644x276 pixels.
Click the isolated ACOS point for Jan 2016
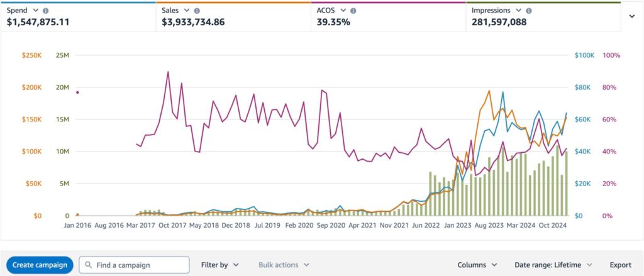click(77, 92)
